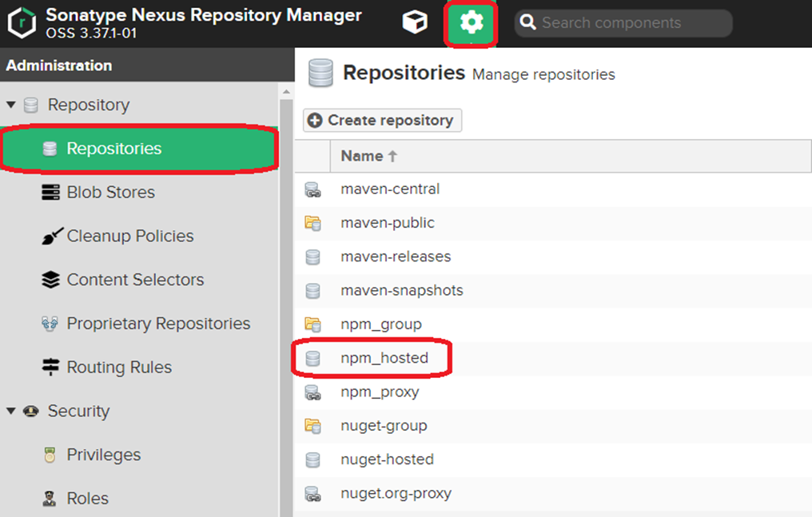The height and width of the screenshot is (517, 812).
Task: Click the Content Selectors layers icon
Action: 50,280
